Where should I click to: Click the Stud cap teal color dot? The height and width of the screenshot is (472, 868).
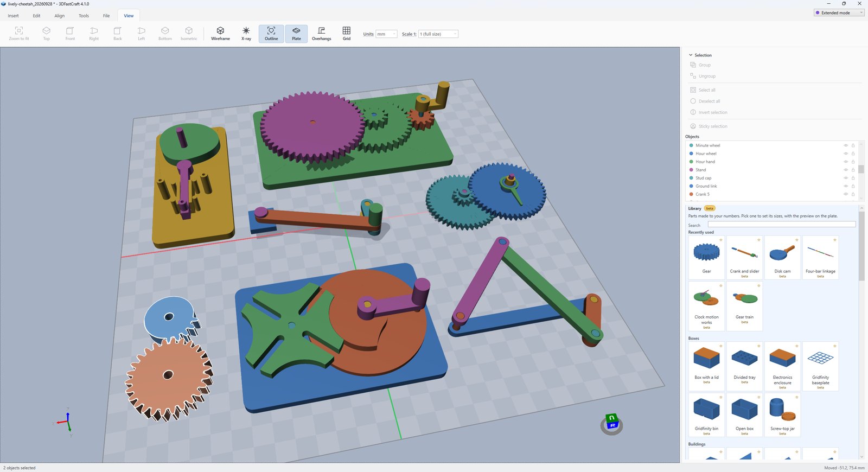point(691,178)
